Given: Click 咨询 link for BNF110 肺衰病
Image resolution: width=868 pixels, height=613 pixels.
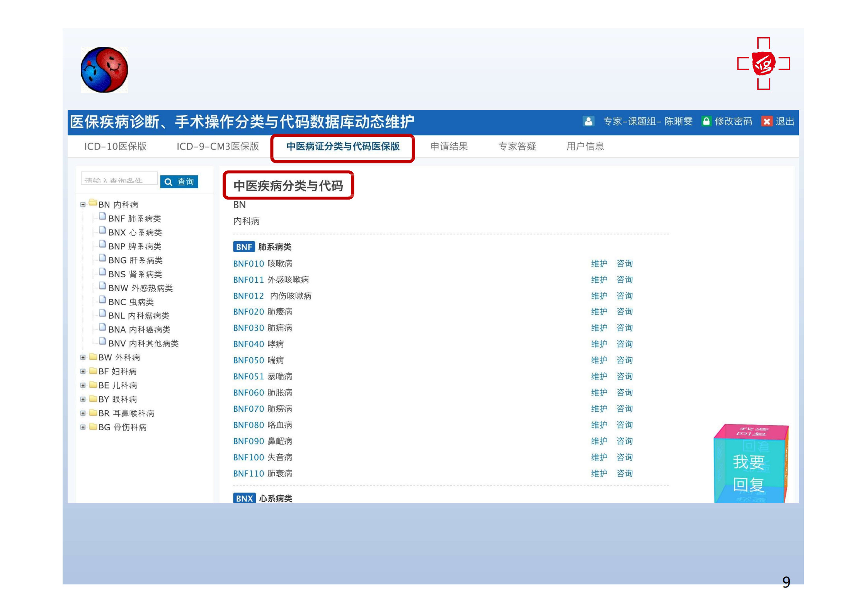Looking at the screenshot, I should (x=624, y=473).
